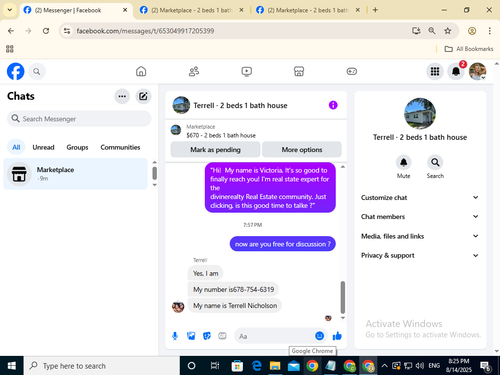The image size is (500, 375).
Task: Expand the Chat members section
Action: click(x=420, y=217)
